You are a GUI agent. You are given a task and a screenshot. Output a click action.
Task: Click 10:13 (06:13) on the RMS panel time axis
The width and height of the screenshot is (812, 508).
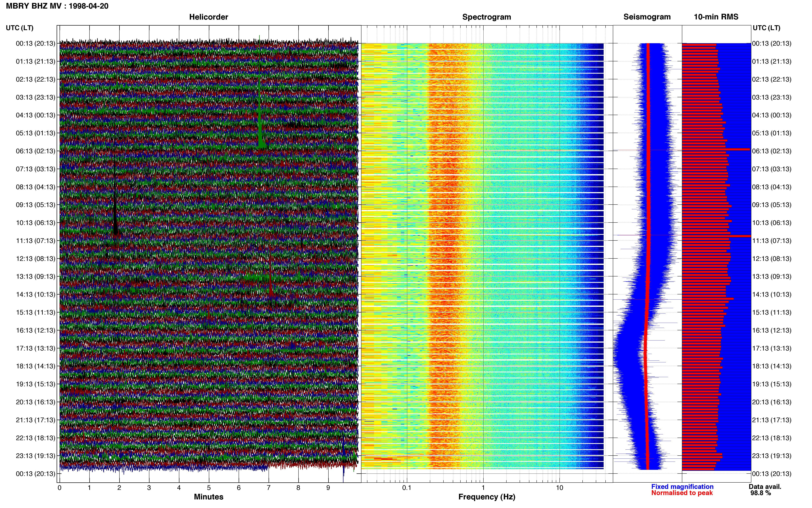tap(772, 223)
